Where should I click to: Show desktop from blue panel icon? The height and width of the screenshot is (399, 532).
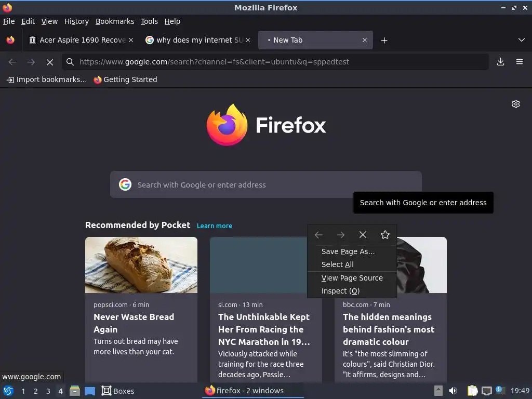(x=90, y=391)
